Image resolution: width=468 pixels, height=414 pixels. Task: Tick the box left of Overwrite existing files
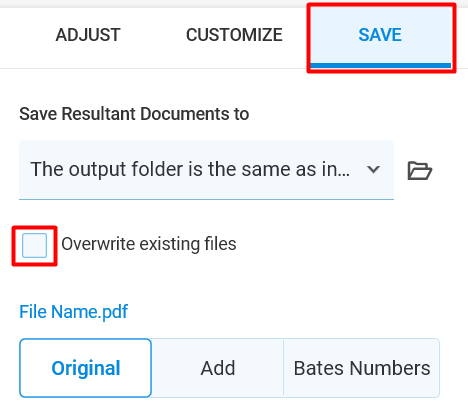(34, 246)
